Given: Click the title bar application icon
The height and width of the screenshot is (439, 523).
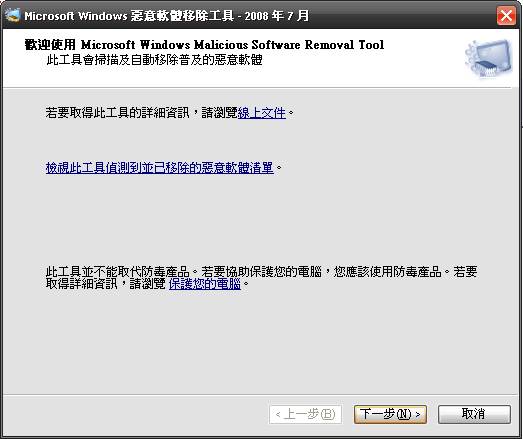Looking at the screenshot, I should coord(13,15).
